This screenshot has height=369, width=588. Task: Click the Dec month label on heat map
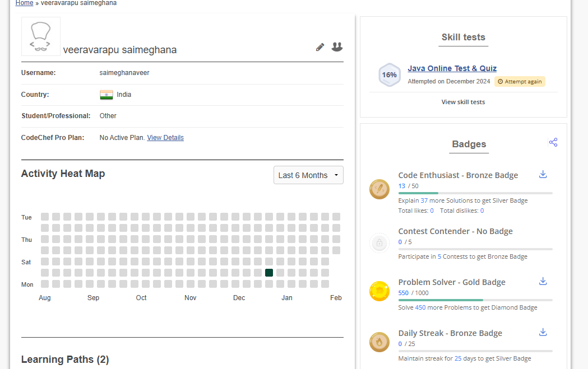click(x=239, y=298)
